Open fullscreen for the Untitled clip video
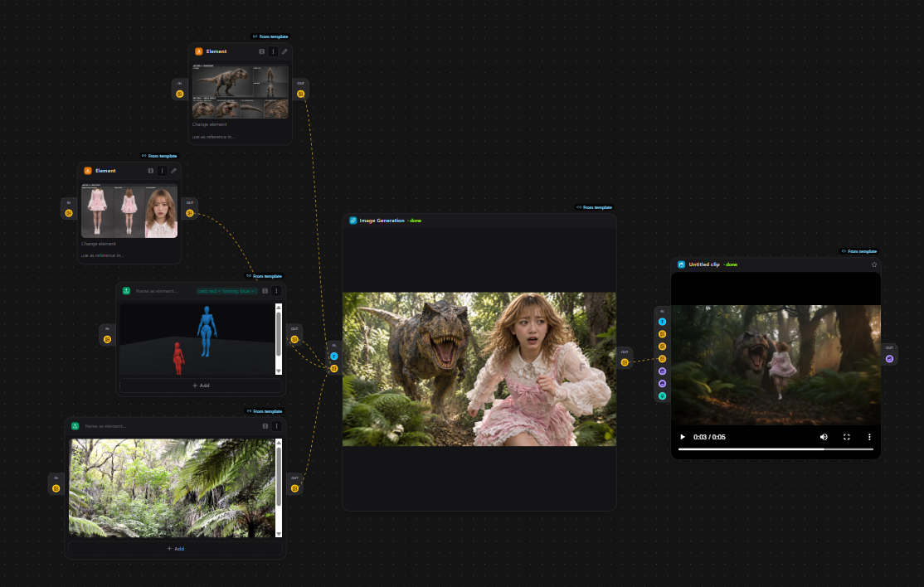Screen dimensions: 924x587 pyautogui.click(x=847, y=437)
